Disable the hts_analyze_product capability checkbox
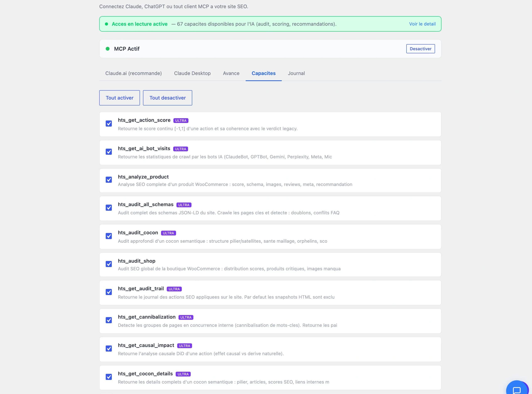The image size is (532, 394). pyautogui.click(x=109, y=180)
